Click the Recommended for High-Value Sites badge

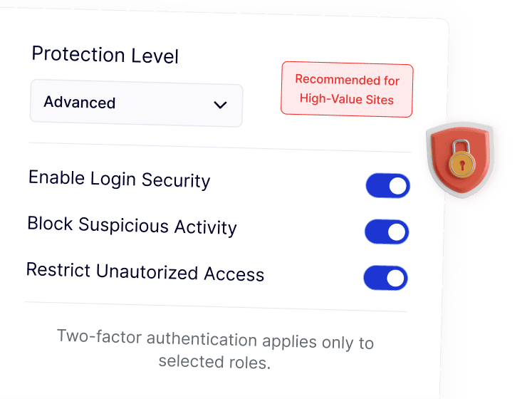(x=347, y=89)
